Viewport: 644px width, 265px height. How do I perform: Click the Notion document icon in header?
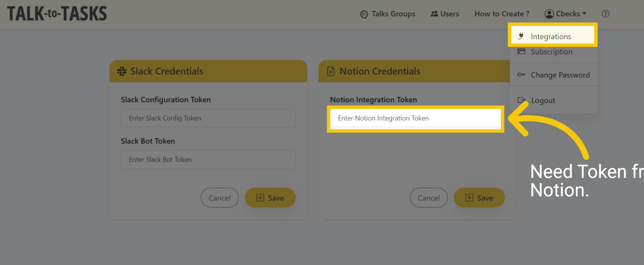(x=331, y=71)
